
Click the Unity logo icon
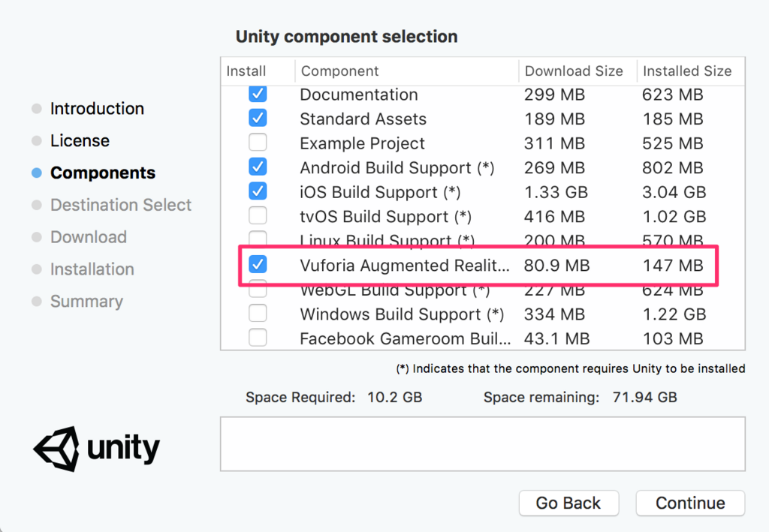pos(56,448)
